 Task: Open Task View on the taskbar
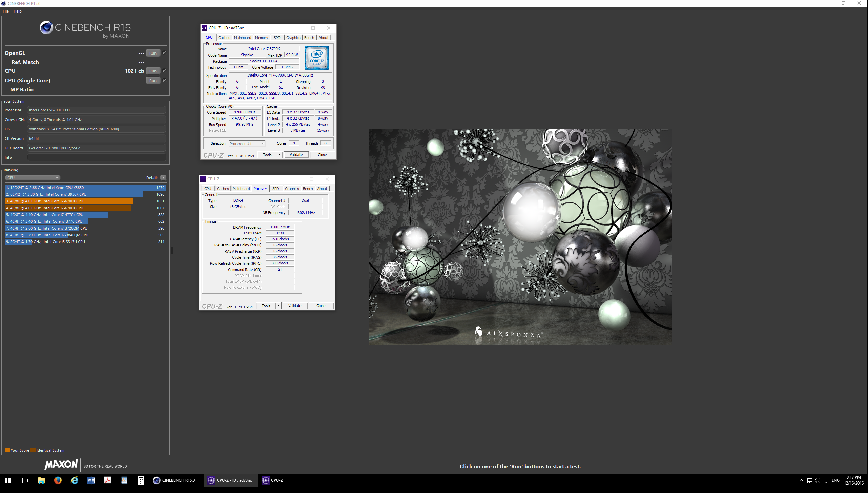[x=24, y=480]
